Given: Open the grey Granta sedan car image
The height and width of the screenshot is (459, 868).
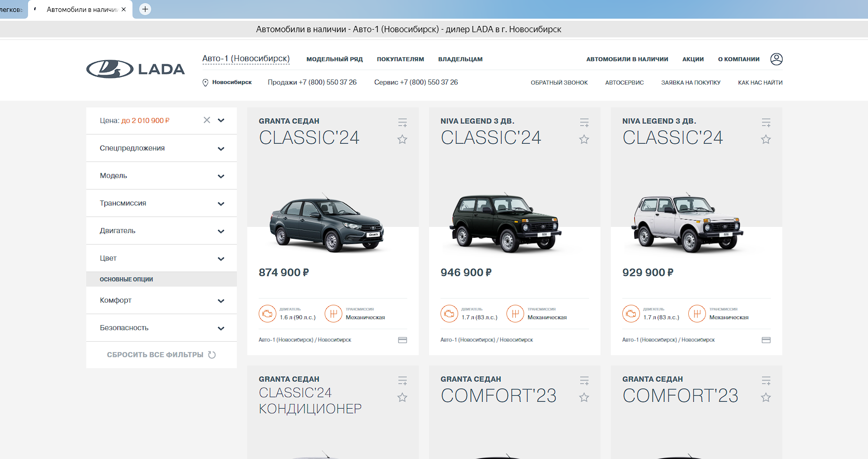Looking at the screenshot, I should 326,224.
